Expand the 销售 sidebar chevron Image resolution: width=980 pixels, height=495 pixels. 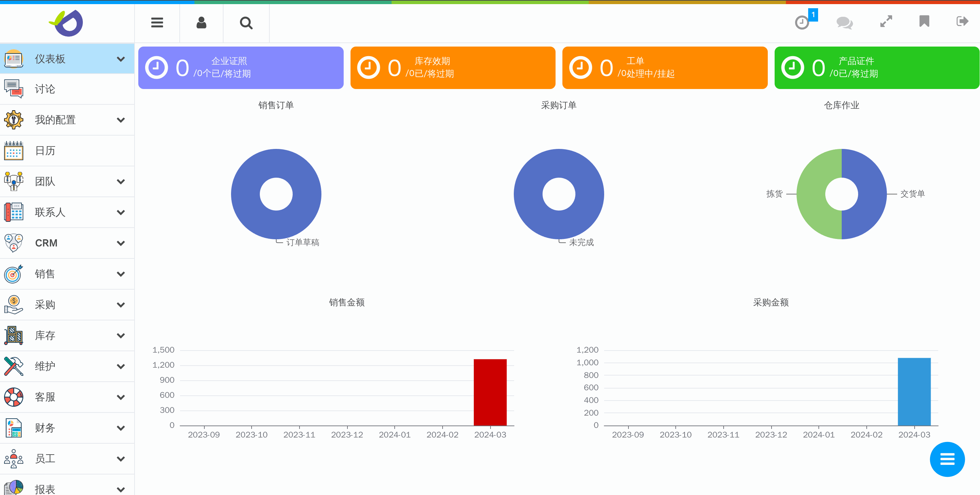coord(120,274)
